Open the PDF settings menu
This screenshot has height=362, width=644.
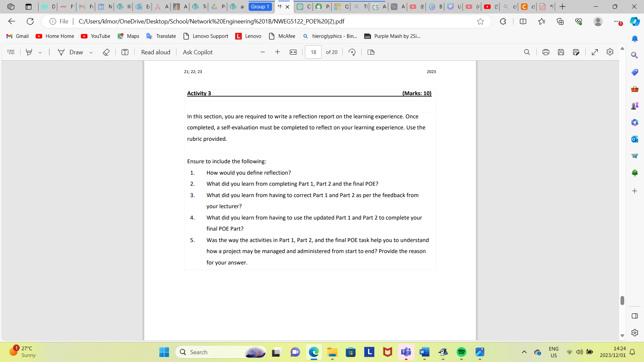610,52
